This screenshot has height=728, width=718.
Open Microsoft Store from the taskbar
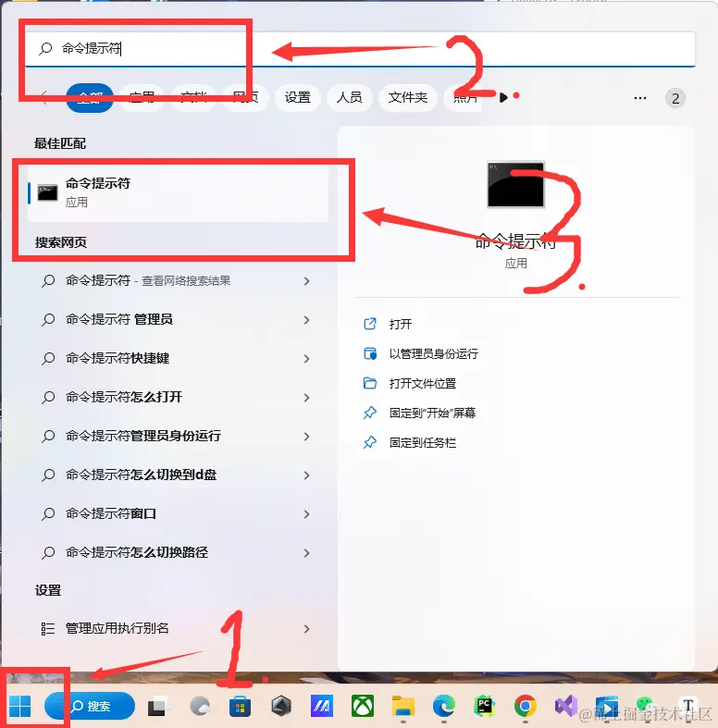point(241,707)
